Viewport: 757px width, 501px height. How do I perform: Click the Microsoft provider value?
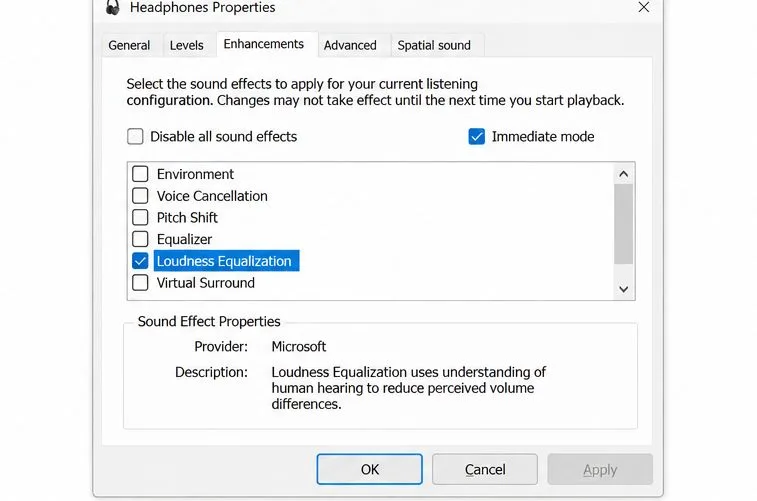click(x=299, y=347)
